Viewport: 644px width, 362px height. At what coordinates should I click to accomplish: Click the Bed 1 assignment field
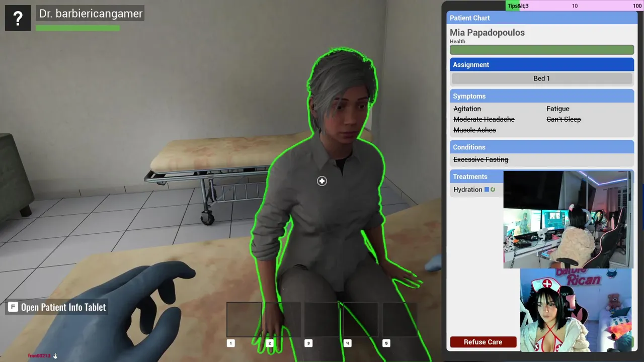pyautogui.click(x=541, y=78)
